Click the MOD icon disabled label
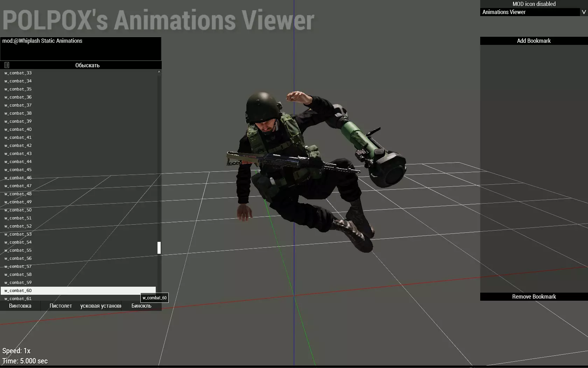Image resolution: width=588 pixels, height=368 pixels. [534, 4]
